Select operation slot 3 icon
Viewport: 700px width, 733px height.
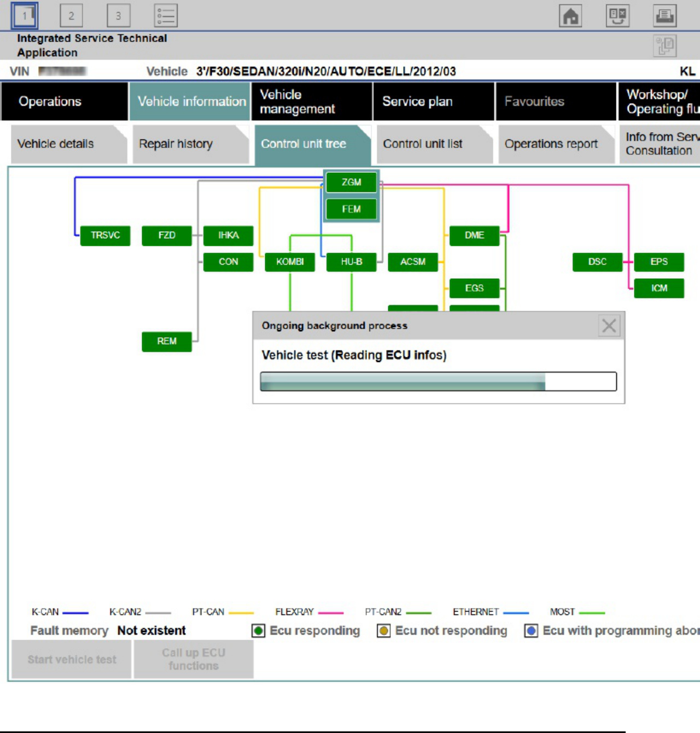(118, 15)
